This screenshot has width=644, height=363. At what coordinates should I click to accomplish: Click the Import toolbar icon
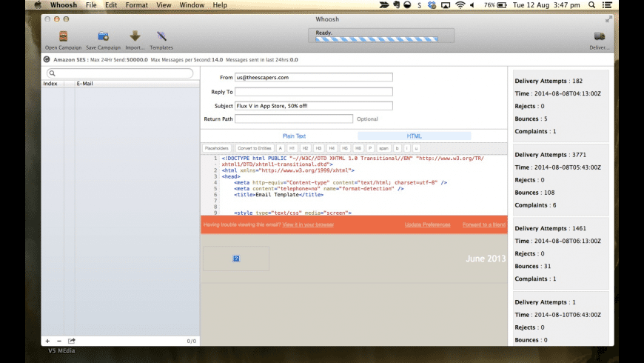[x=135, y=36]
